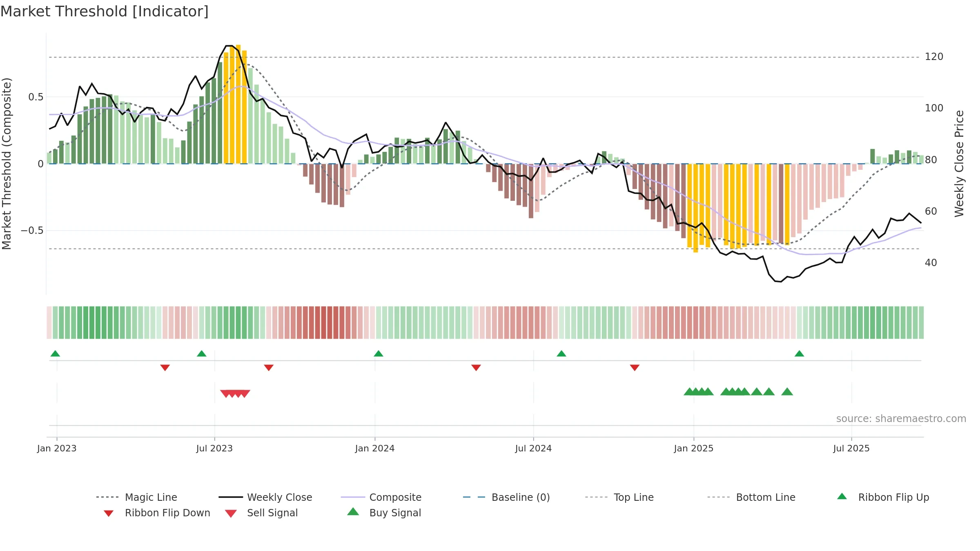Click the 100 tick on the right axis

point(934,108)
